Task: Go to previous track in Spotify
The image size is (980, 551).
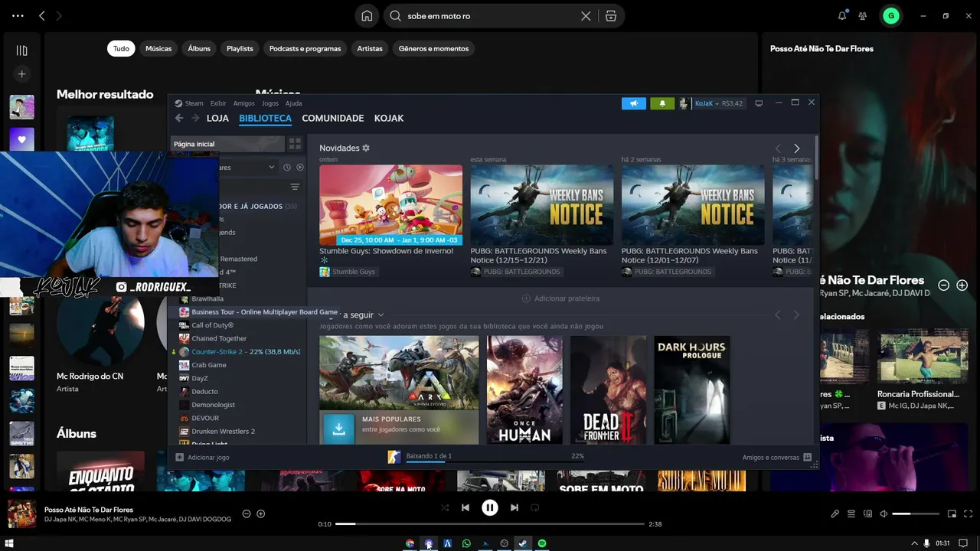Action: 465,507
